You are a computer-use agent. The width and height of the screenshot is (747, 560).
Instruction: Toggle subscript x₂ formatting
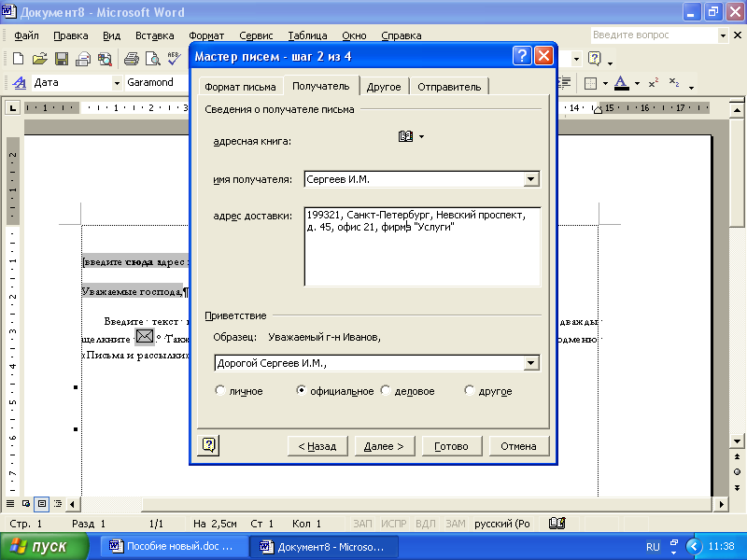[674, 82]
